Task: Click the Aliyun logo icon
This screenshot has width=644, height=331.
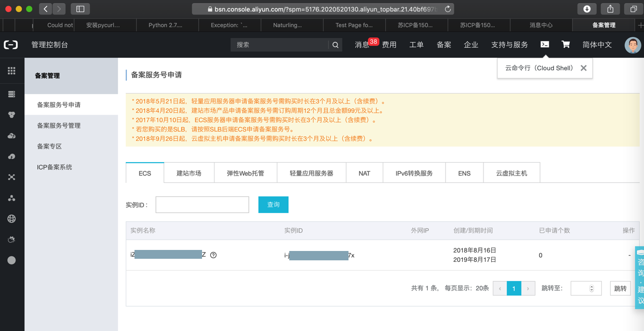Action: (x=11, y=45)
